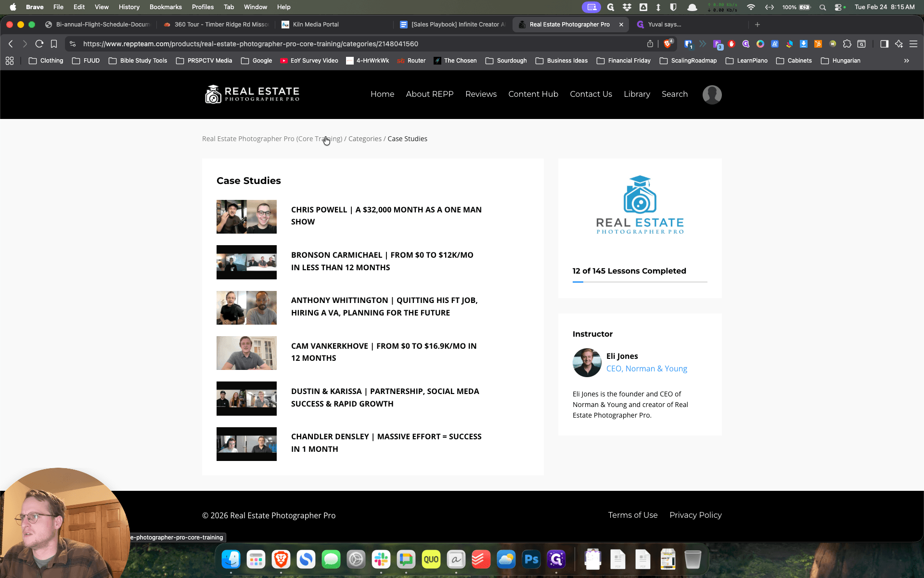924x578 pixels.
Task: Go to the Library page link
Action: click(x=637, y=94)
